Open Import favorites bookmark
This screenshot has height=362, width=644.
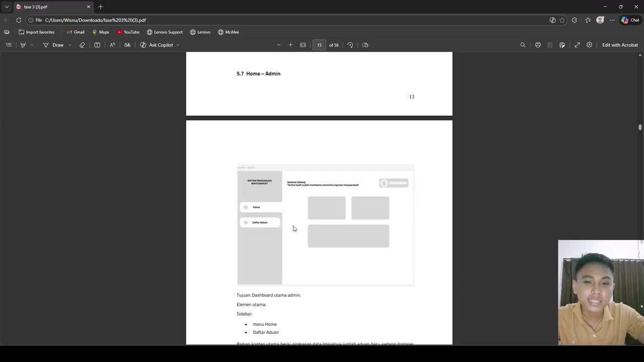(36, 32)
